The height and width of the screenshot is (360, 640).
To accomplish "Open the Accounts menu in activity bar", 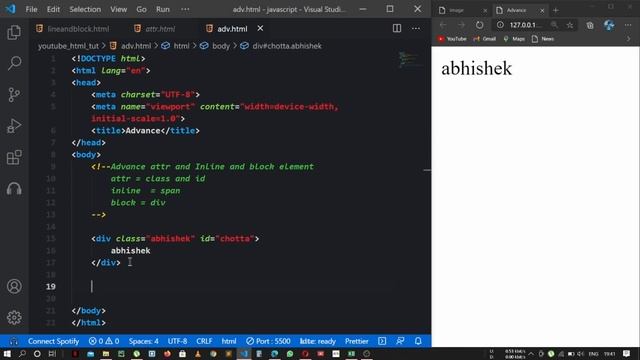I will [x=14, y=286].
